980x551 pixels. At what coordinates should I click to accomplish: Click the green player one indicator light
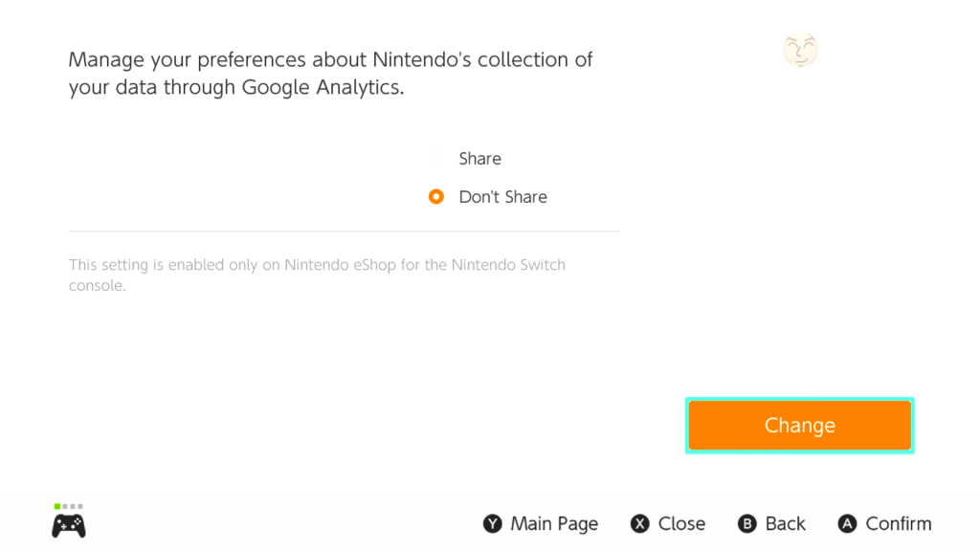pyautogui.click(x=57, y=506)
